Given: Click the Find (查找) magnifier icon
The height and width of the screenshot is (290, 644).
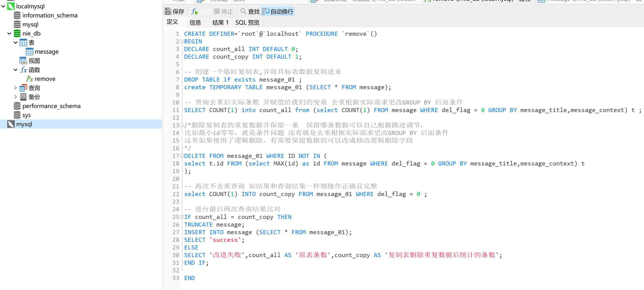Looking at the screenshot, I should [243, 11].
